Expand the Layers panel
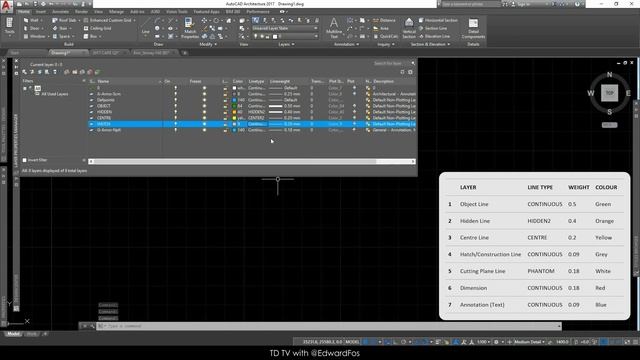Viewport: 640px width, 360px height. tap(286, 44)
